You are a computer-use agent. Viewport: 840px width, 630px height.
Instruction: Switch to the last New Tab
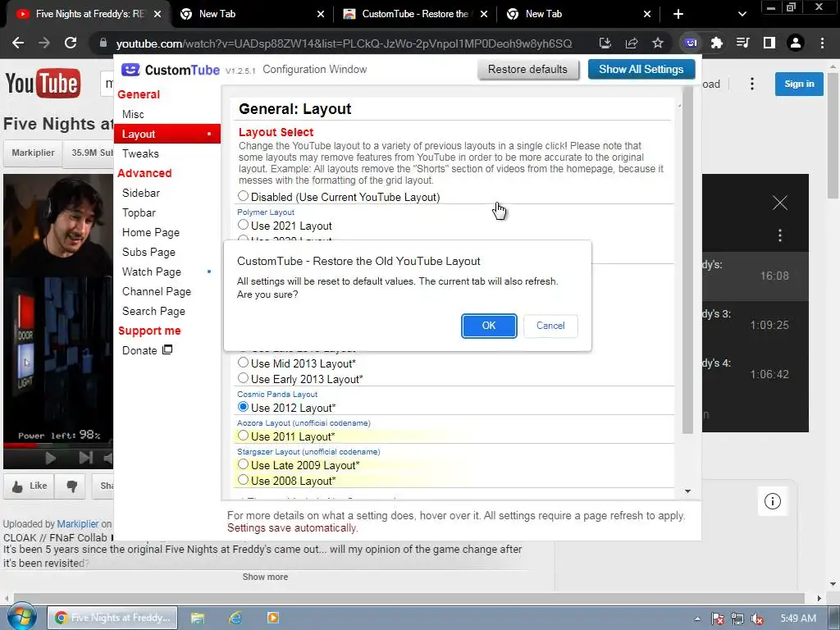point(578,14)
